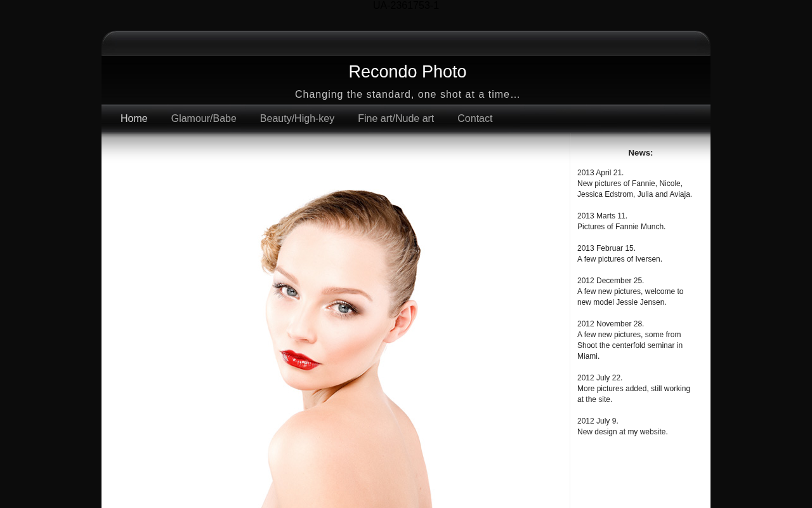Viewport: 812px width, 508px height.
Task: Click the UA-2361753-1 text at page top
Action: (405, 6)
